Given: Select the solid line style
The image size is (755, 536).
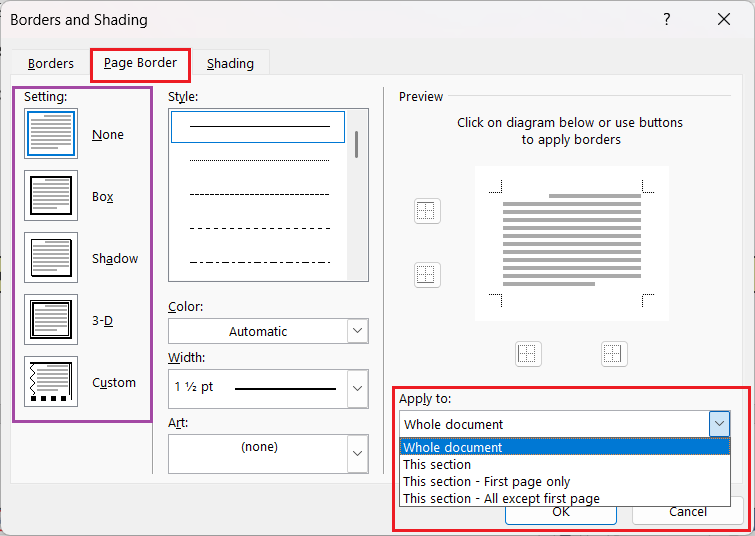Looking at the screenshot, I should [258, 127].
